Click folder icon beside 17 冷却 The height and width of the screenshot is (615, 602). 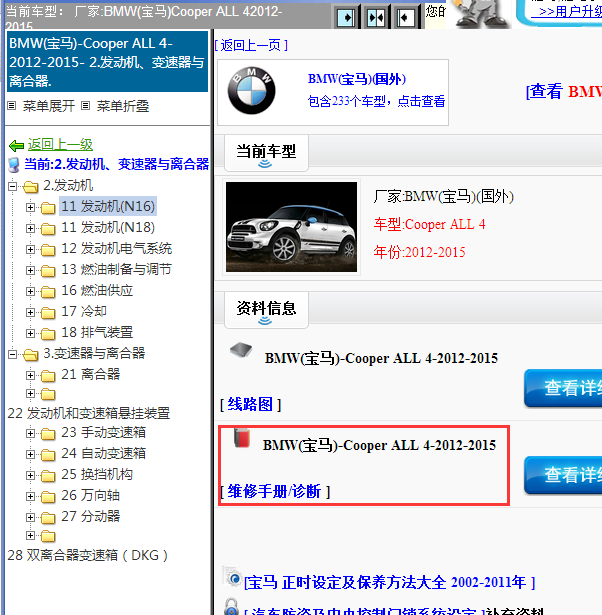pos(48,313)
